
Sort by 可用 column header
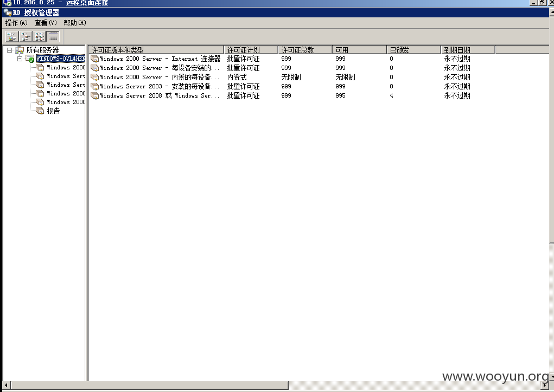(x=359, y=50)
